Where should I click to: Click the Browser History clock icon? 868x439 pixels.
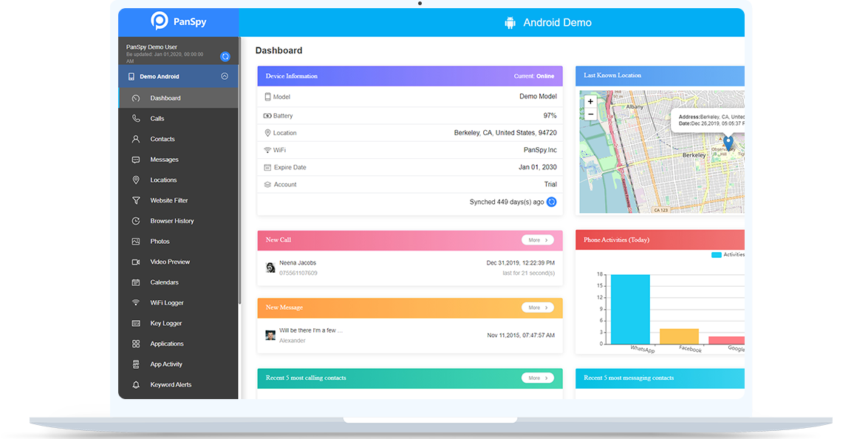pos(136,221)
